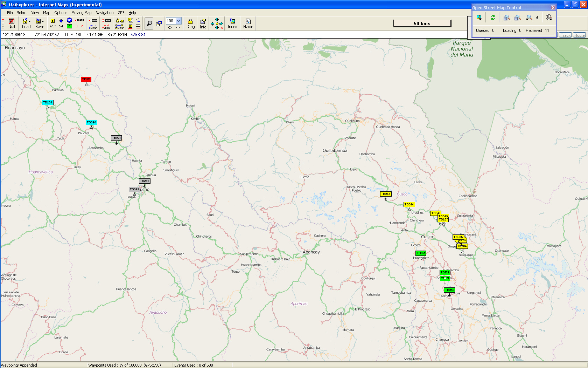Screen dimensions: 588x368
Task: Click the Show waypoints icon
Action: tap(106, 26)
